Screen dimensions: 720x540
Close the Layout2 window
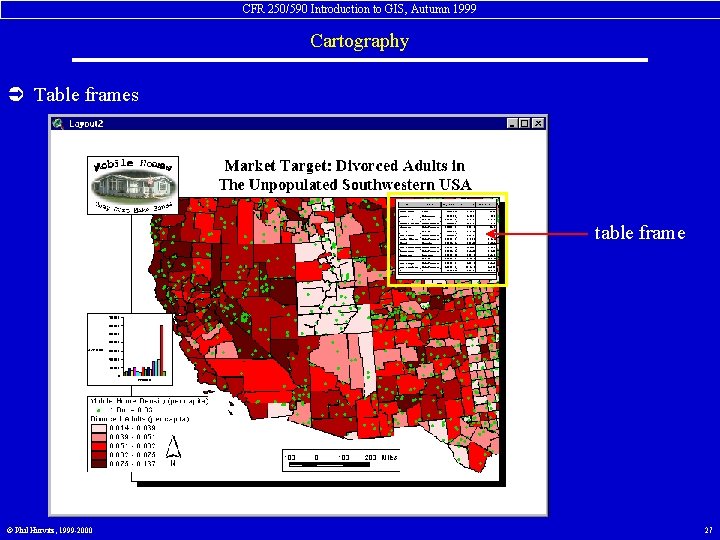click(x=538, y=124)
